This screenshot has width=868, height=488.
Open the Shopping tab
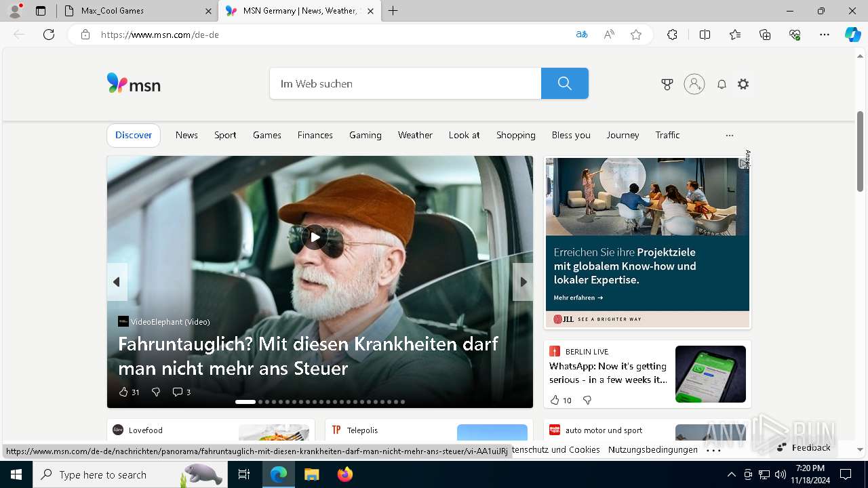(516, 135)
